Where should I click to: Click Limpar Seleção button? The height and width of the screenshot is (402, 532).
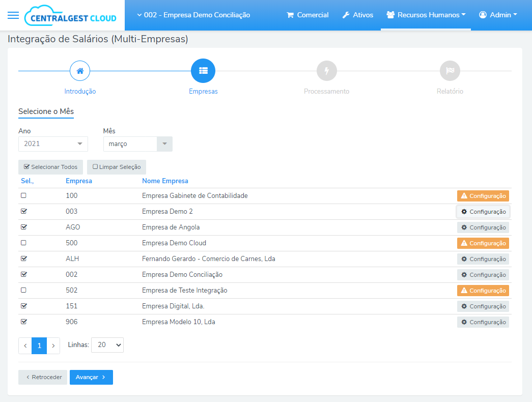pyautogui.click(x=117, y=167)
